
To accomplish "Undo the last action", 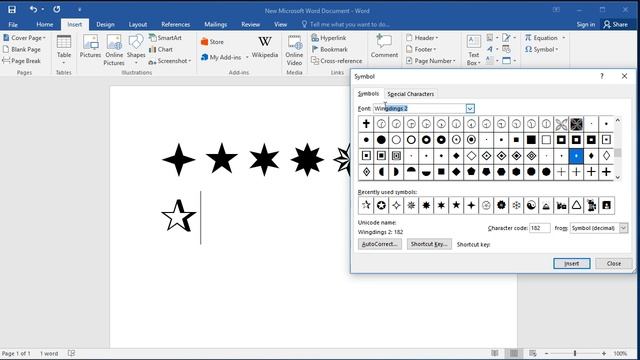I will click(33, 9).
